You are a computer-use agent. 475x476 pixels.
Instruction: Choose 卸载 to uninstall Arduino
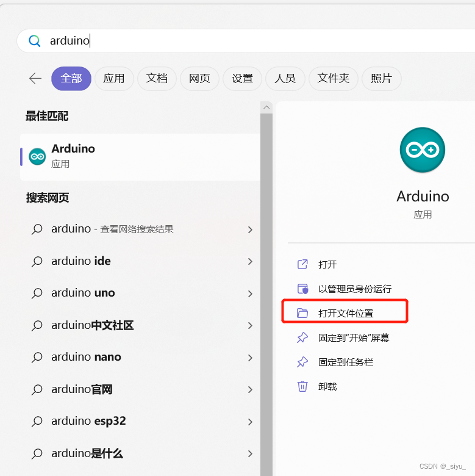[x=327, y=386]
